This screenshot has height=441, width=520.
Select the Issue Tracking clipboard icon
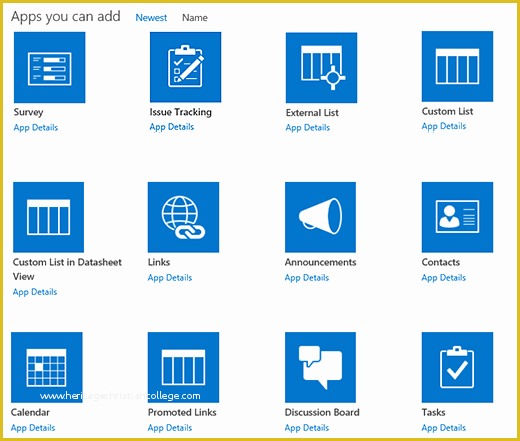coord(185,67)
